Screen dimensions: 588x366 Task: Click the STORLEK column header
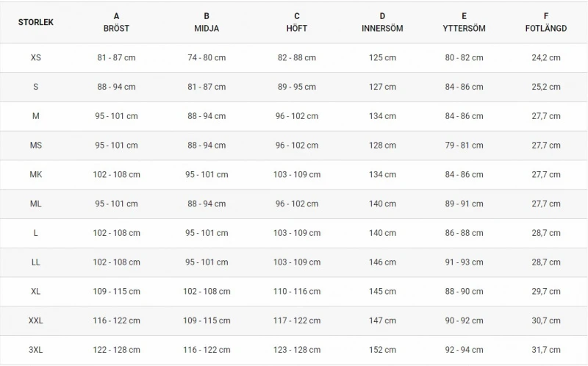[36, 22]
